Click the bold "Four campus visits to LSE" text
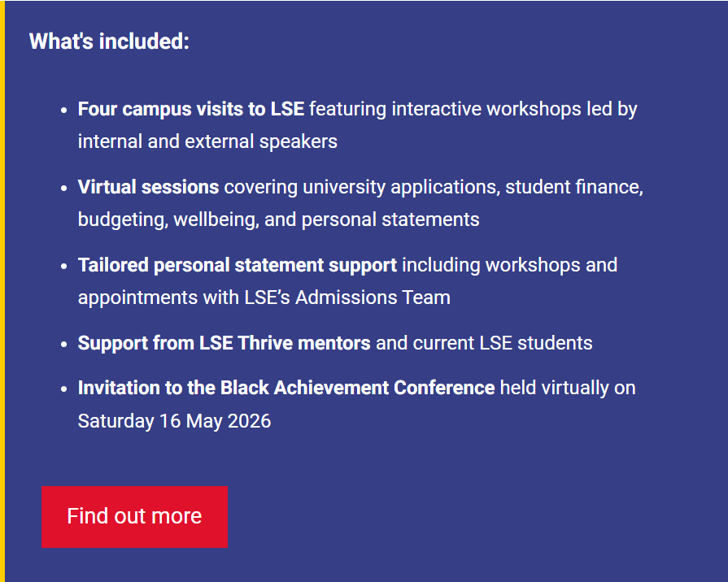The width and height of the screenshot is (728, 582). coord(190,109)
